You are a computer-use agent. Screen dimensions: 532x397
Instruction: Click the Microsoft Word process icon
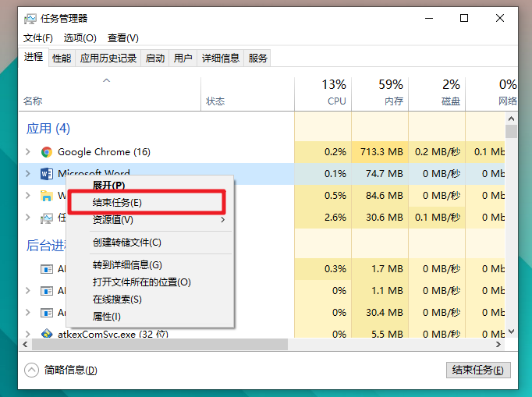coord(47,174)
